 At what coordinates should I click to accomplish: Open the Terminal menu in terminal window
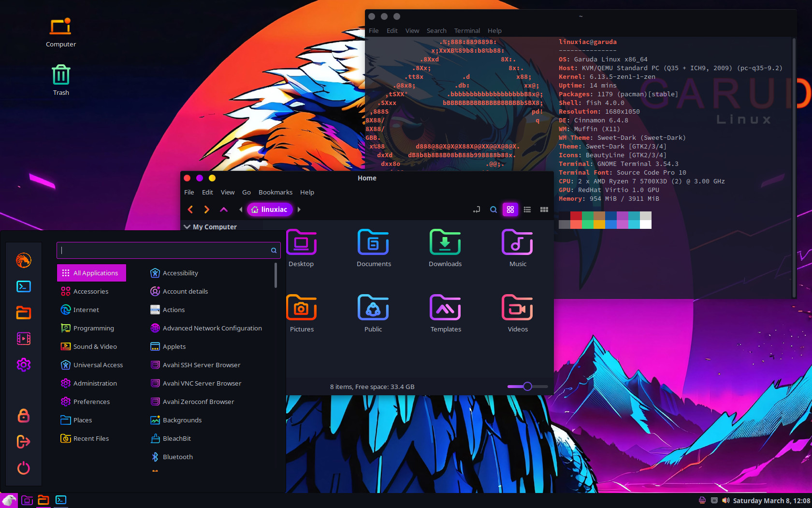click(467, 30)
